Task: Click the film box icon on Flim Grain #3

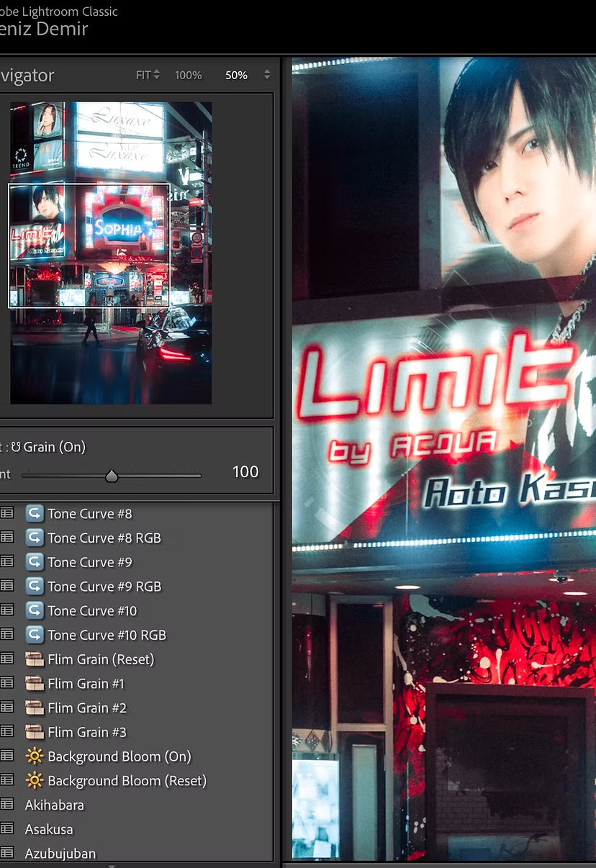Action: pyautogui.click(x=35, y=732)
